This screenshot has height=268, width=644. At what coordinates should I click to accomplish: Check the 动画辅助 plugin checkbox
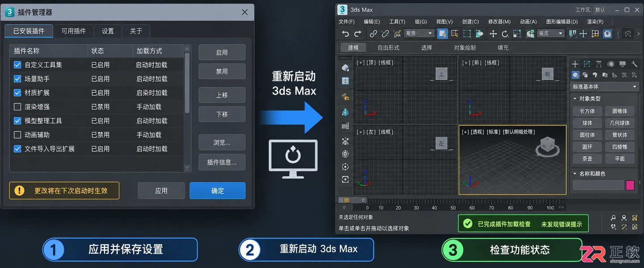click(x=17, y=134)
